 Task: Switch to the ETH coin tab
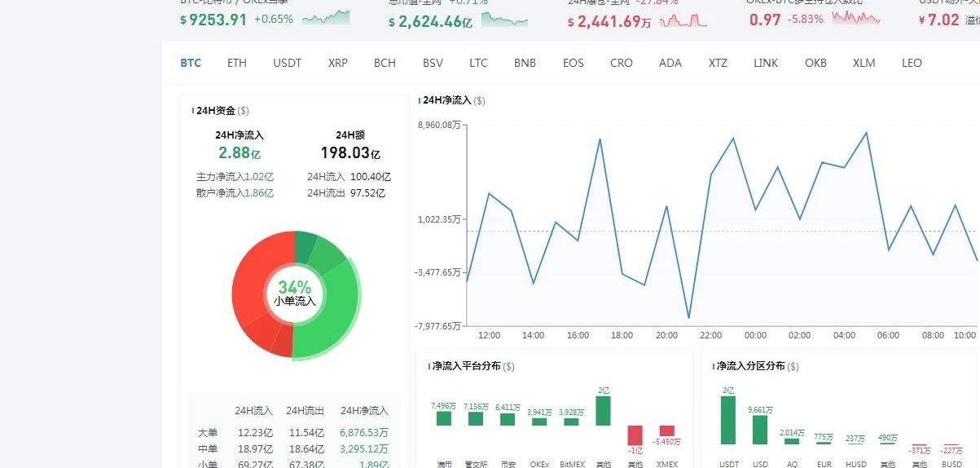(x=236, y=63)
